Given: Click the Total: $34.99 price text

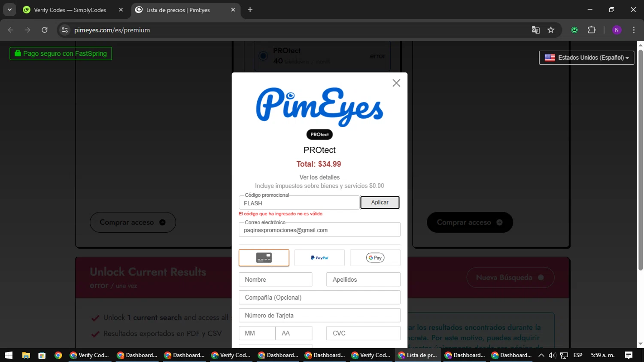Looking at the screenshot, I should tap(319, 164).
